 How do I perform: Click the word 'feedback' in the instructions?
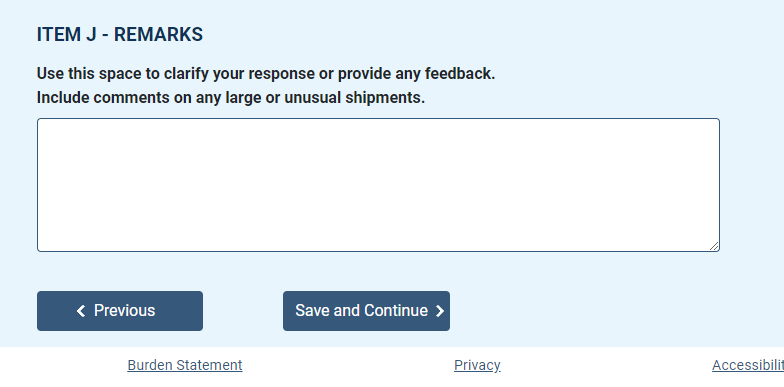click(x=460, y=74)
